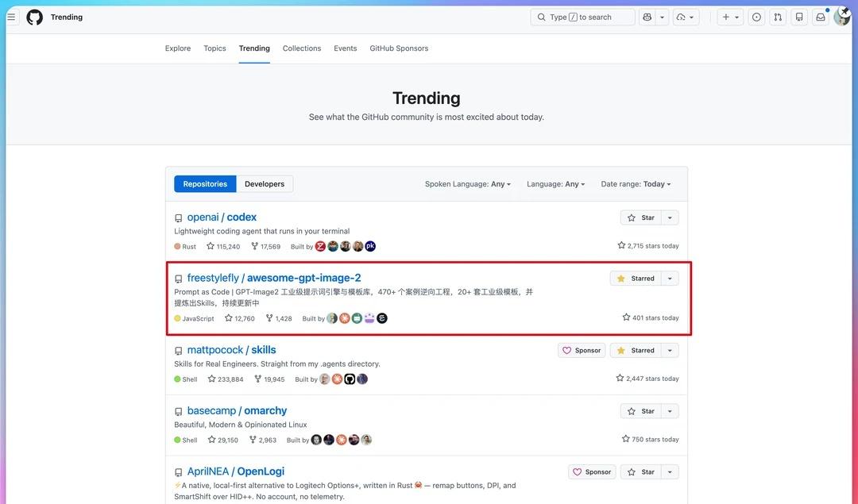
Task: Select the Trending tab
Action: (x=254, y=48)
